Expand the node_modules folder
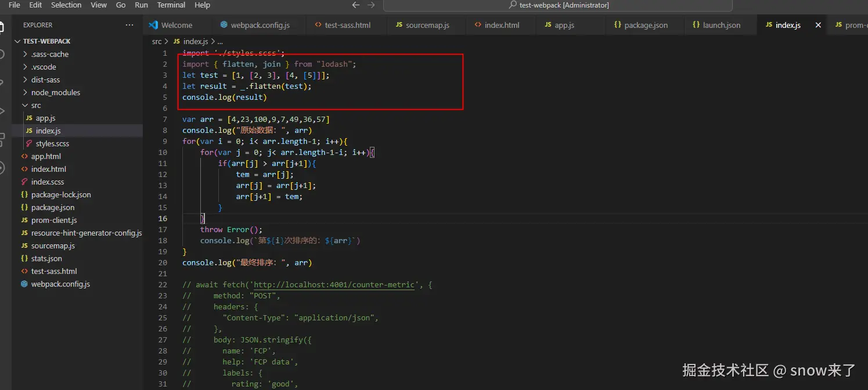Image resolution: width=868 pixels, height=390 pixels. coord(77,92)
